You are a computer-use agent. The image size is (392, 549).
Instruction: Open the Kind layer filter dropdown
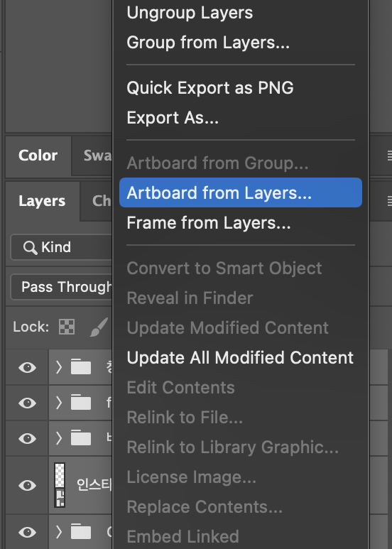(61, 247)
